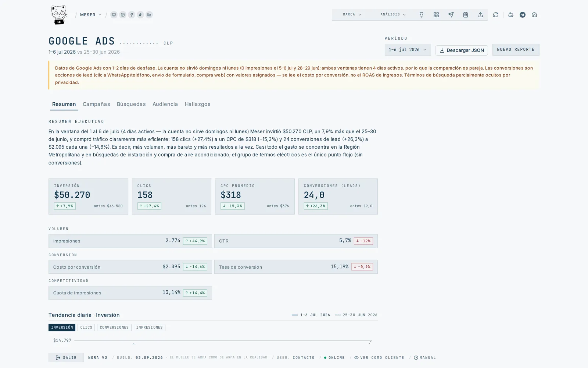The image size is (588, 368).
Task: Click the question mark icon beside Manual
Action: (x=416, y=358)
